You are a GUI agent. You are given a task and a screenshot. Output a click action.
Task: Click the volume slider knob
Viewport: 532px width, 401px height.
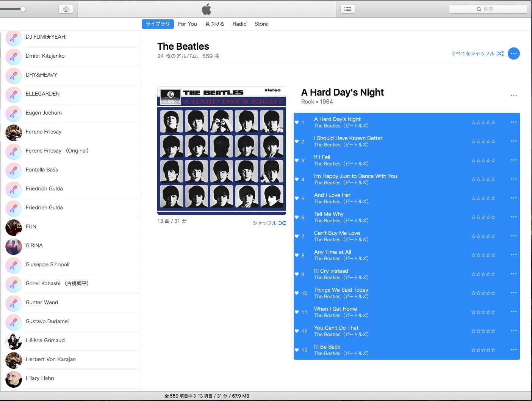(23, 9)
